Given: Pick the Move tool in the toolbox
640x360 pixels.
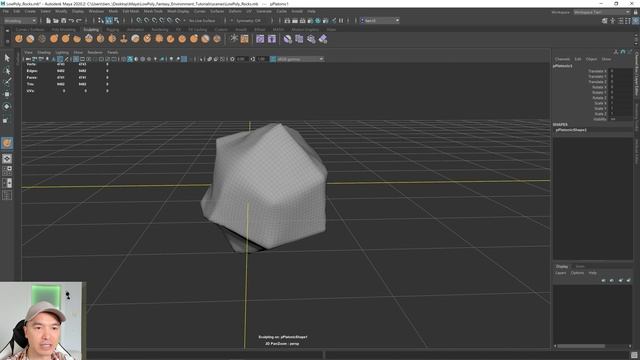Looking at the screenshot, I should coord(7,94).
